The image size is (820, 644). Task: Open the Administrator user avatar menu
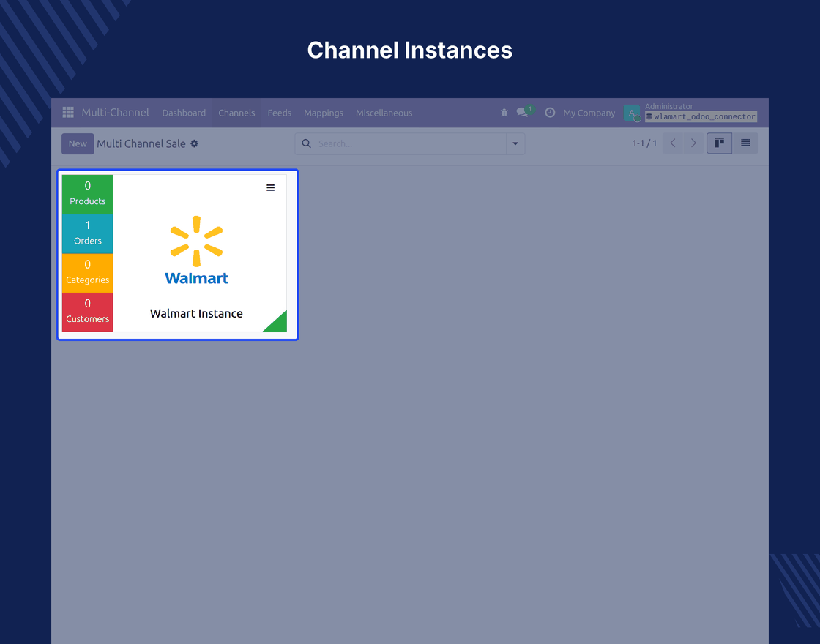pyautogui.click(x=632, y=113)
